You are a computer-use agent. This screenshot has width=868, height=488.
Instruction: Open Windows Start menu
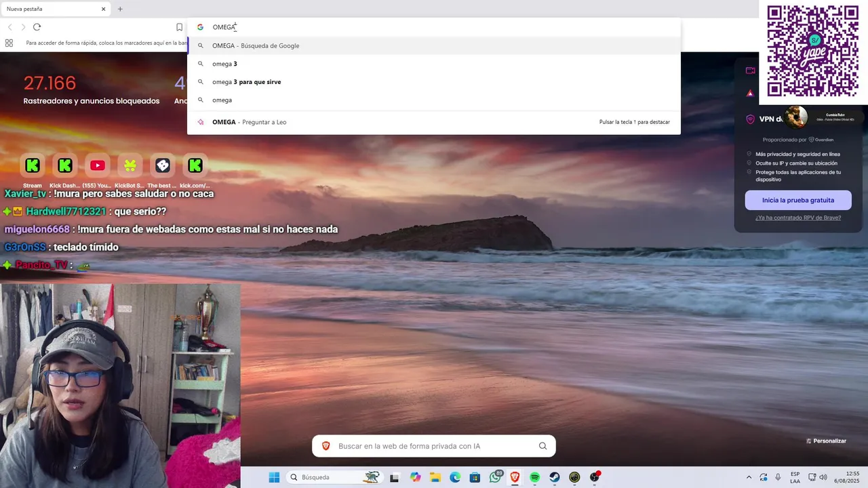tap(274, 477)
